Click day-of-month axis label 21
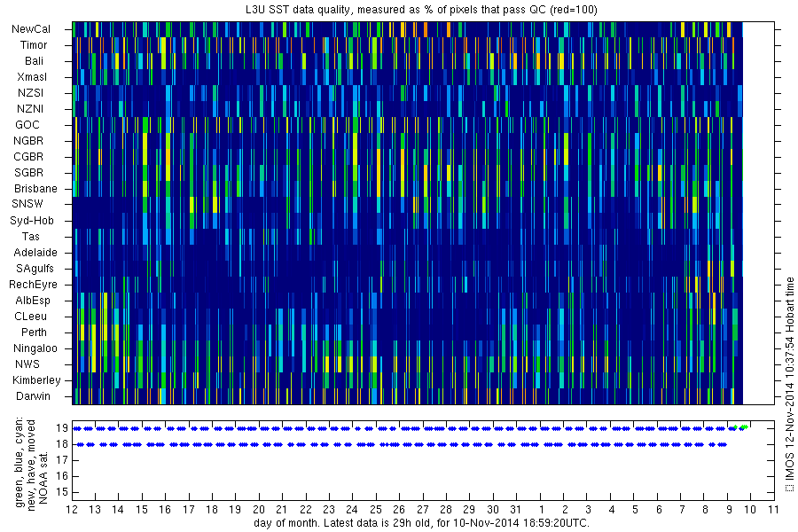The width and height of the screenshot is (798, 532). (281, 510)
